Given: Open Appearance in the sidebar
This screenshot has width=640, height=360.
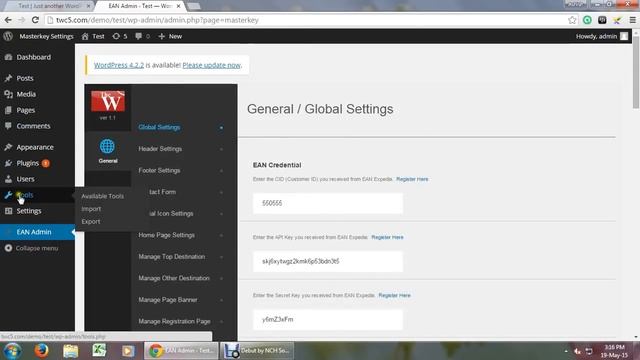Looking at the screenshot, I should point(35,147).
